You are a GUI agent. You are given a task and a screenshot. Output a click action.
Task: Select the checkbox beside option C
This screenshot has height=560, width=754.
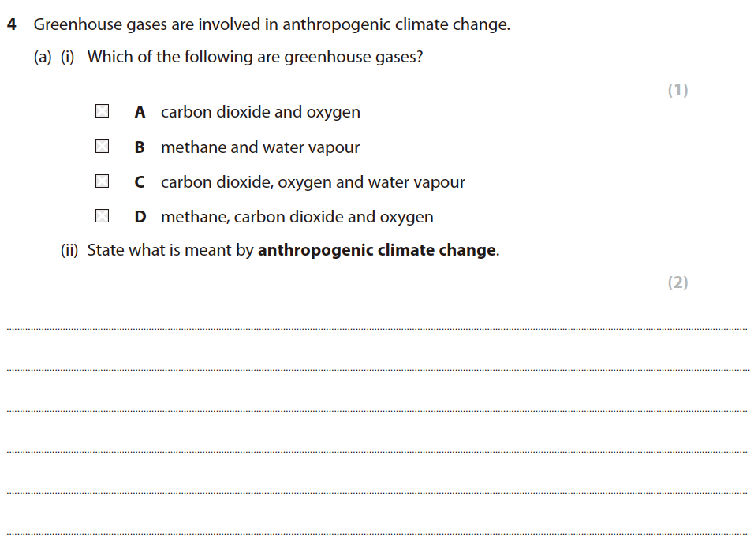(x=103, y=181)
